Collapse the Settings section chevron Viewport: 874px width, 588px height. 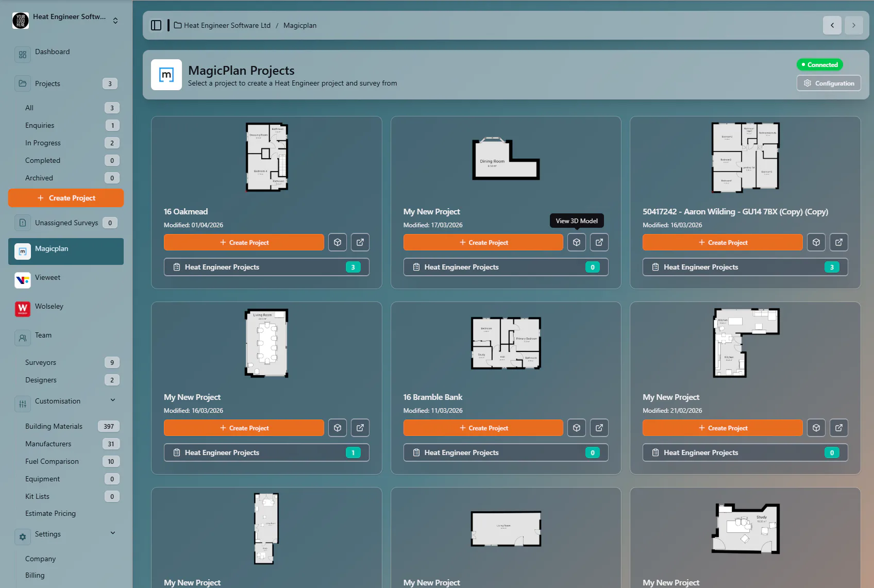click(x=113, y=533)
